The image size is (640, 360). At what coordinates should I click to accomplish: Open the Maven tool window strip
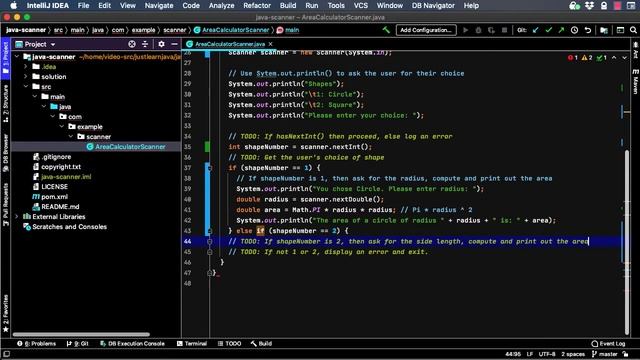(x=635, y=82)
